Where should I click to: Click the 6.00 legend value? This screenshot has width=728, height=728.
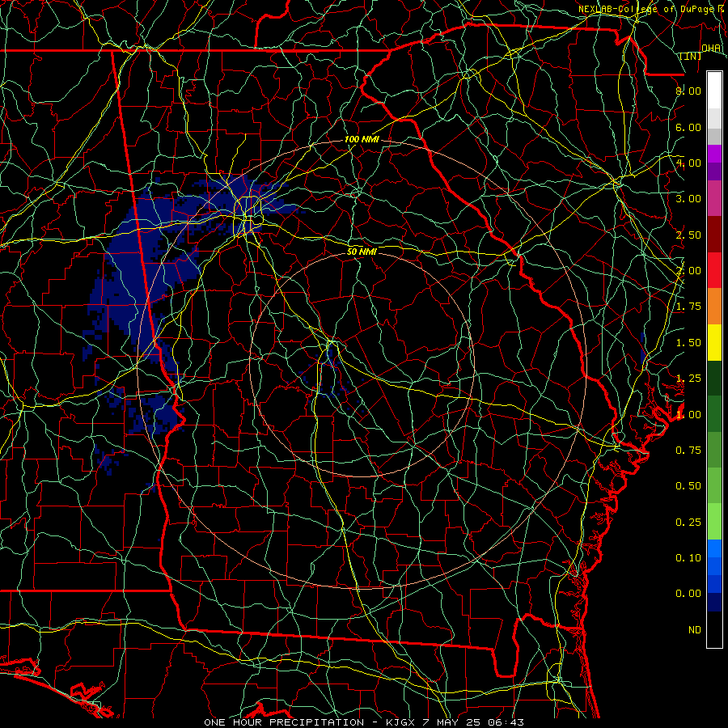688,127
